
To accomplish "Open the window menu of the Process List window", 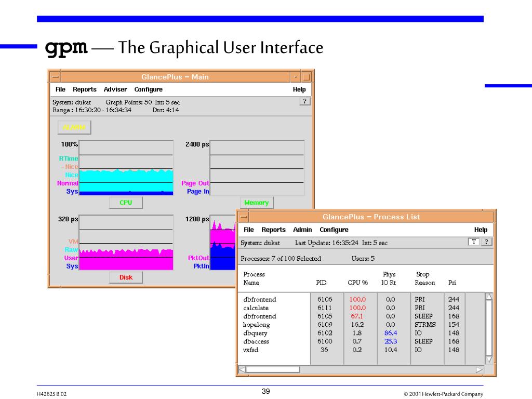I will 244,217.
